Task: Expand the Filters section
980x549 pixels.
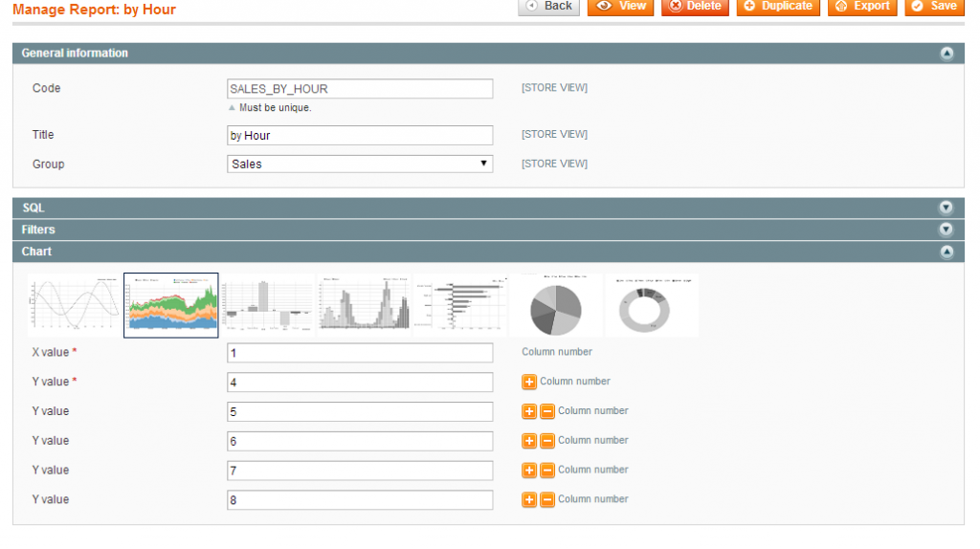Action: 947,230
